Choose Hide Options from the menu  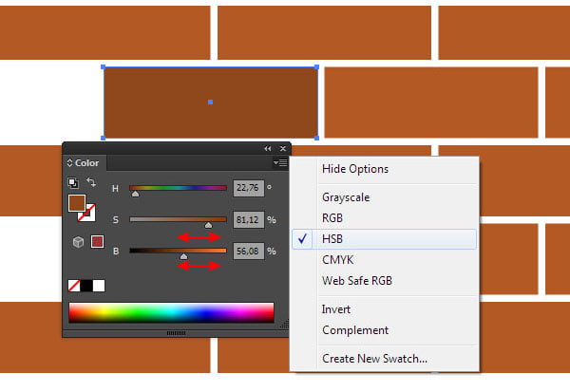355,169
